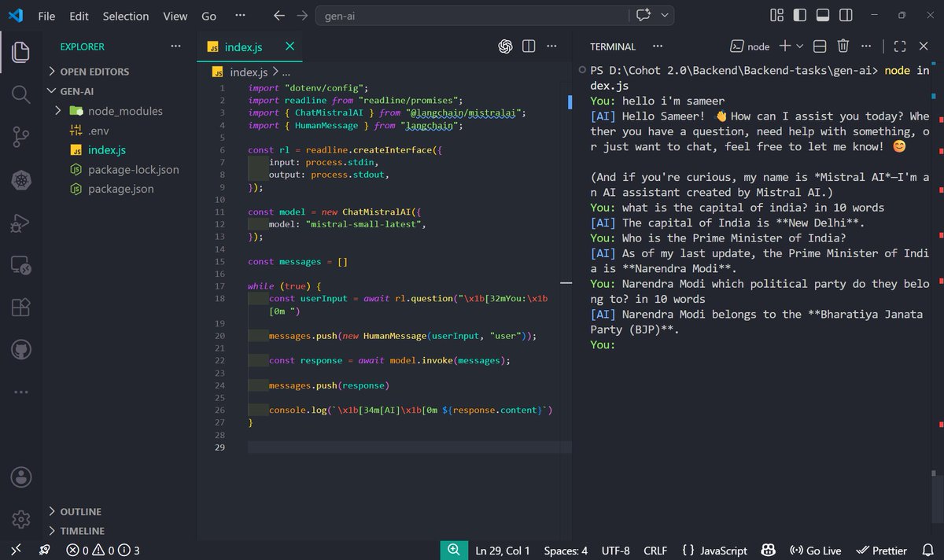Open the chat dropdown arrow in title bar
The height and width of the screenshot is (560, 944).
[666, 16]
